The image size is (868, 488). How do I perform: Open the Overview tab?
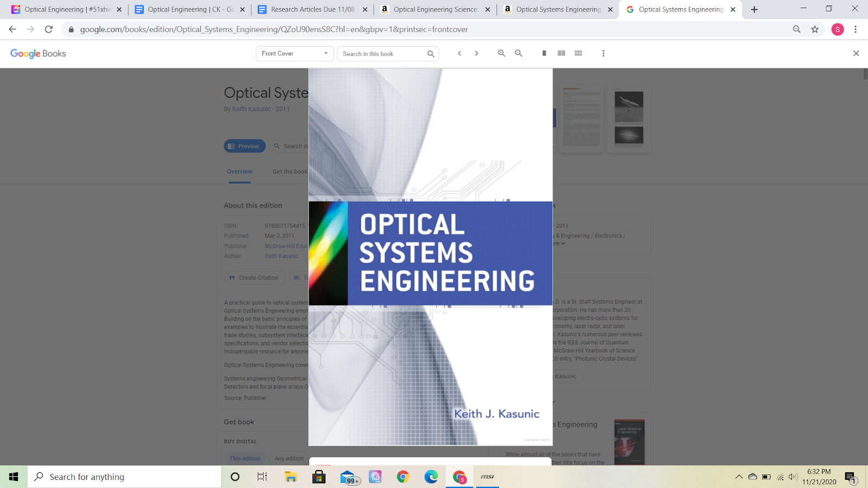click(240, 171)
